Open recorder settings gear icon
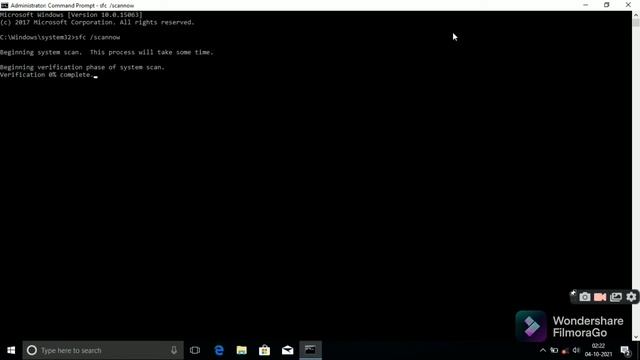 click(631, 297)
